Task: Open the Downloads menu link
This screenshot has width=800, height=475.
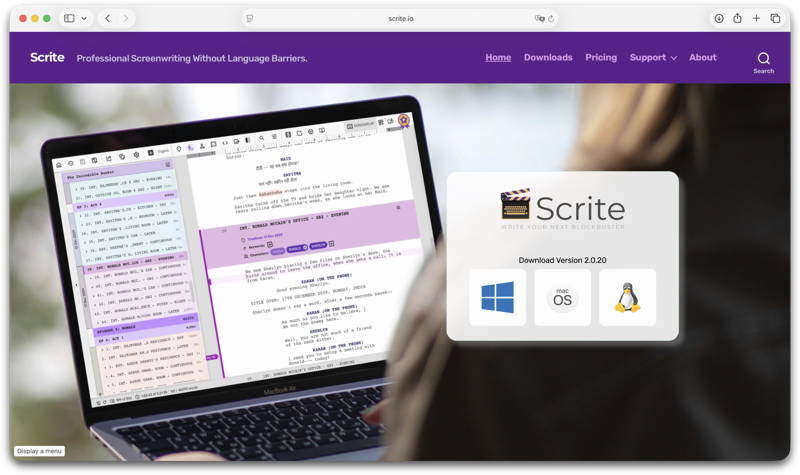Action: pos(548,57)
